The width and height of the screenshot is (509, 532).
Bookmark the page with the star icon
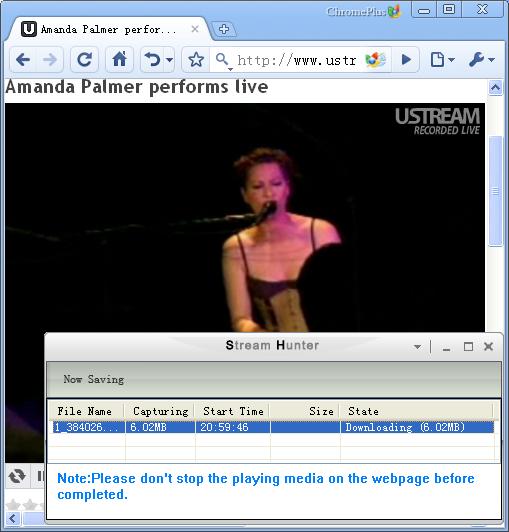tap(196, 60)
